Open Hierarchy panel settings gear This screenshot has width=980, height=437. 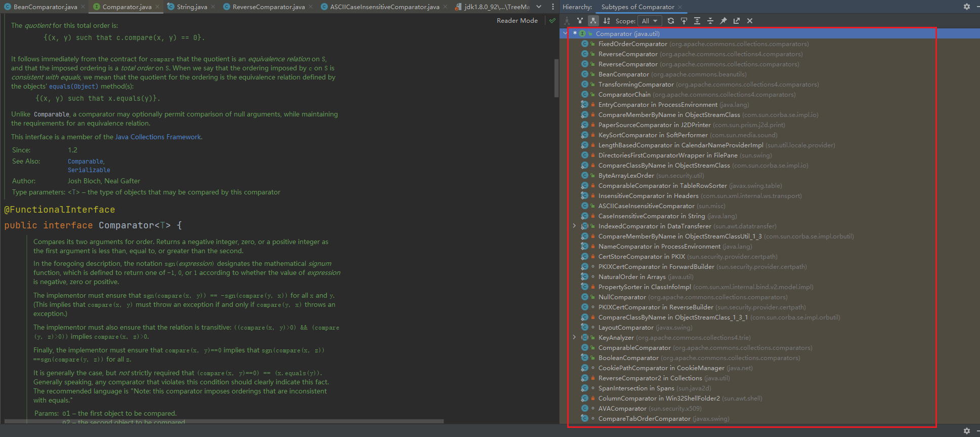[966, 7]
